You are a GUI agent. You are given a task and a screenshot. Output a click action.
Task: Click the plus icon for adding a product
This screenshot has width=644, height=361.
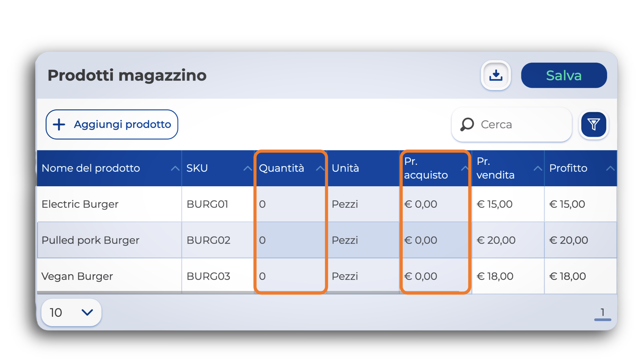59,125
